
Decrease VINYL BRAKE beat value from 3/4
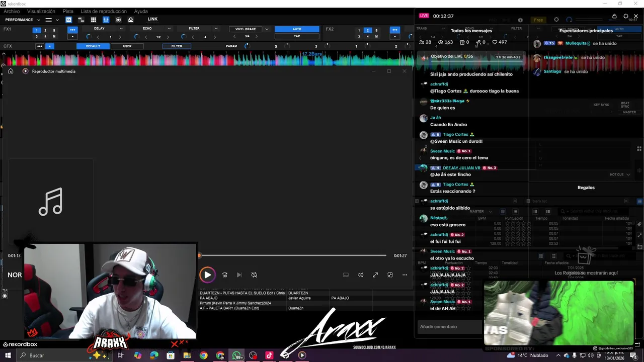235,36
